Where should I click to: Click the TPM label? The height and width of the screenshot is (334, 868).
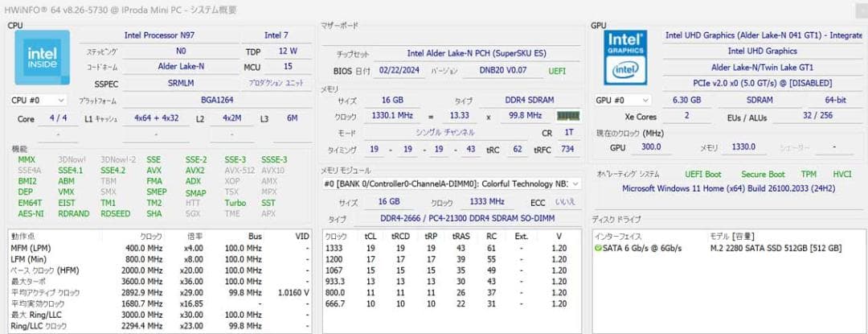(809, 174)
